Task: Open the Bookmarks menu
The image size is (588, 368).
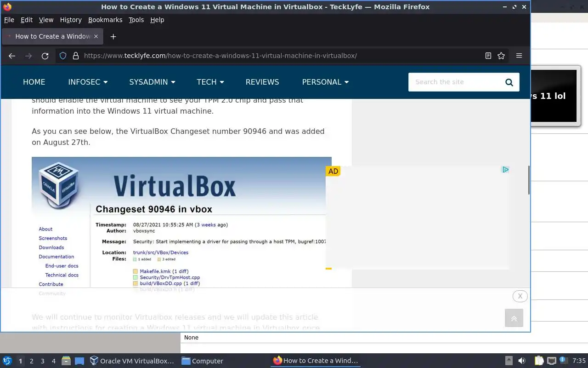Action: tap(105, 20)
